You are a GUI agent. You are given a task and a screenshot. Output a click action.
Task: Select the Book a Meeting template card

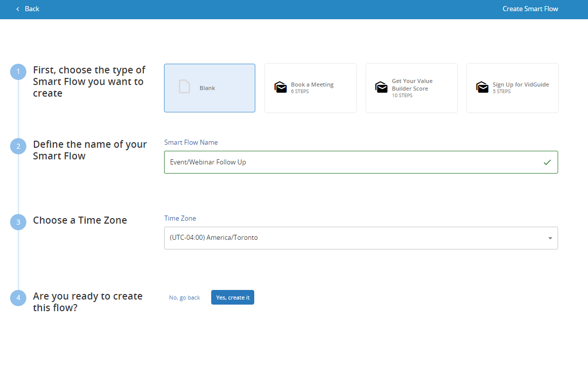(x=310, y=88)
